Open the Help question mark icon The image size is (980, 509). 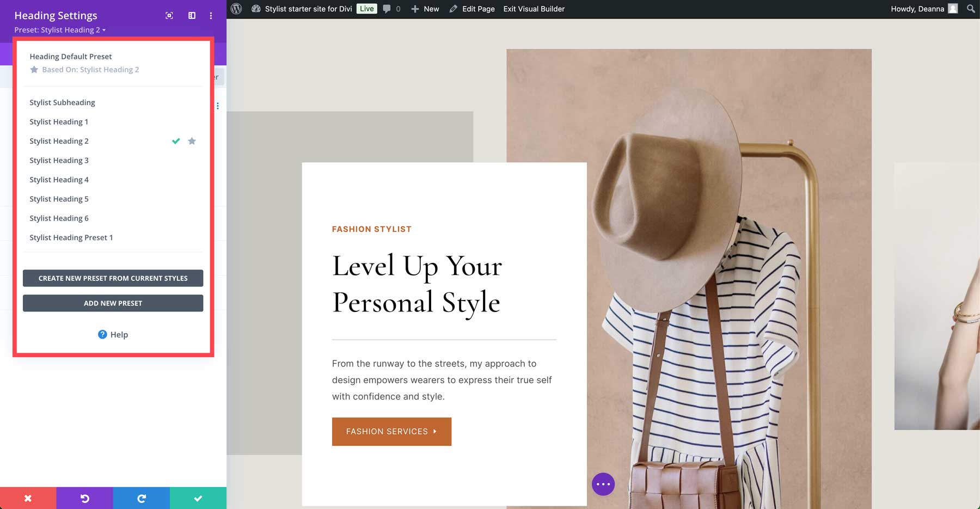click(103, 334)
